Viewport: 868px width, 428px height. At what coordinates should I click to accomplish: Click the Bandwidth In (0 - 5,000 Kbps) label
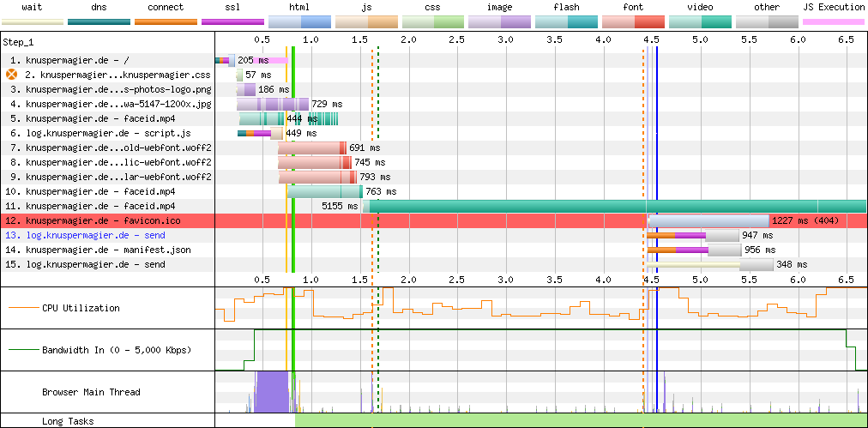click(117, 350)
